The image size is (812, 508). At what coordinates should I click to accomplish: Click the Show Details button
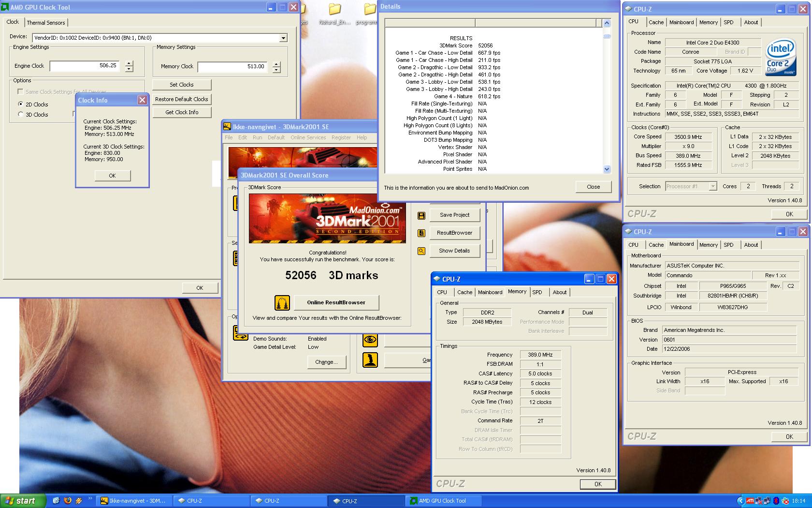pyautogui.click(x=454, y=251)
